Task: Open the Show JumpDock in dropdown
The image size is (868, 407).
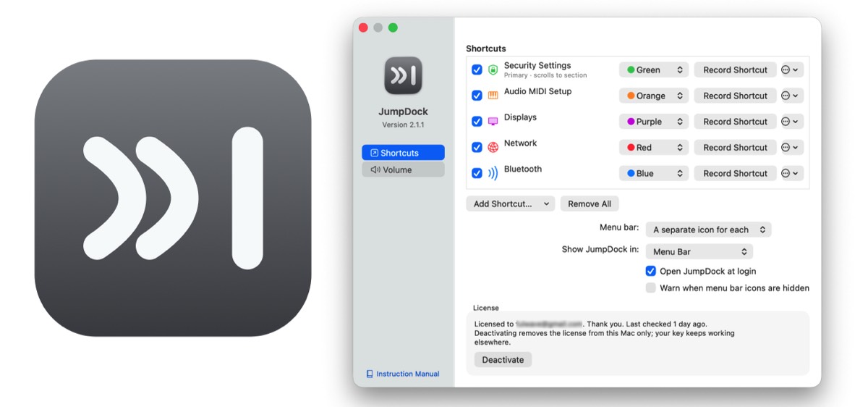Action: point(699,251)
